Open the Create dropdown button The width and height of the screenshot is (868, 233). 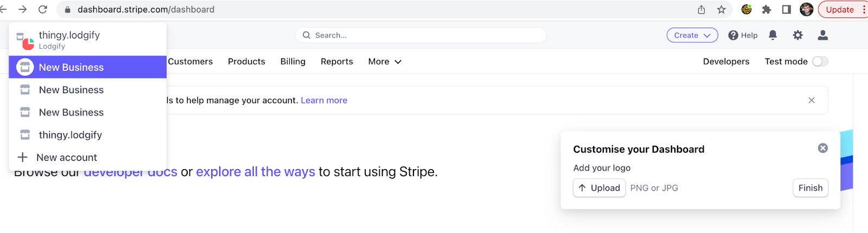click(692, 35)
